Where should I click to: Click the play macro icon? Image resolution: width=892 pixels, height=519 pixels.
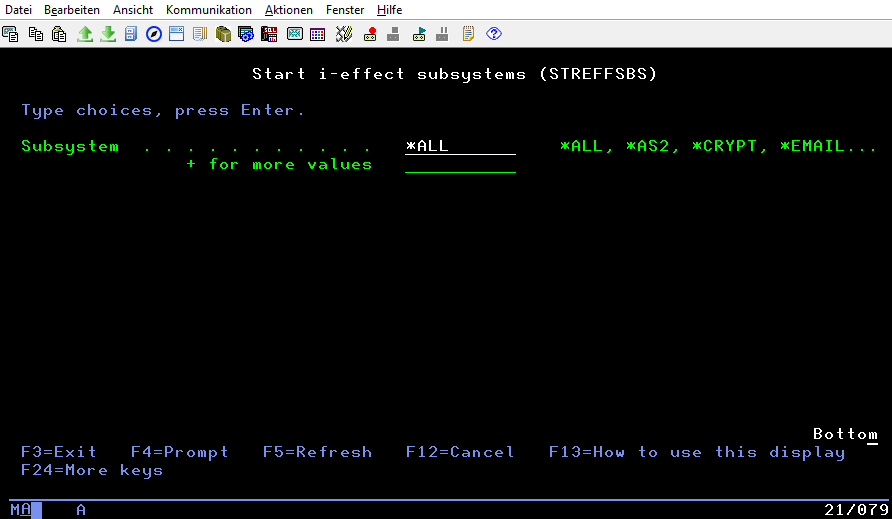419,34
